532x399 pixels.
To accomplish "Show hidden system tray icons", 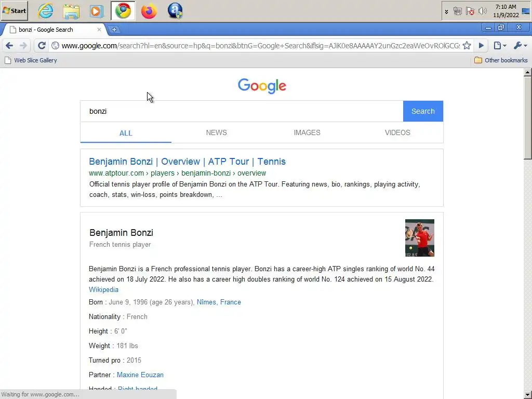I will [446, 11].
